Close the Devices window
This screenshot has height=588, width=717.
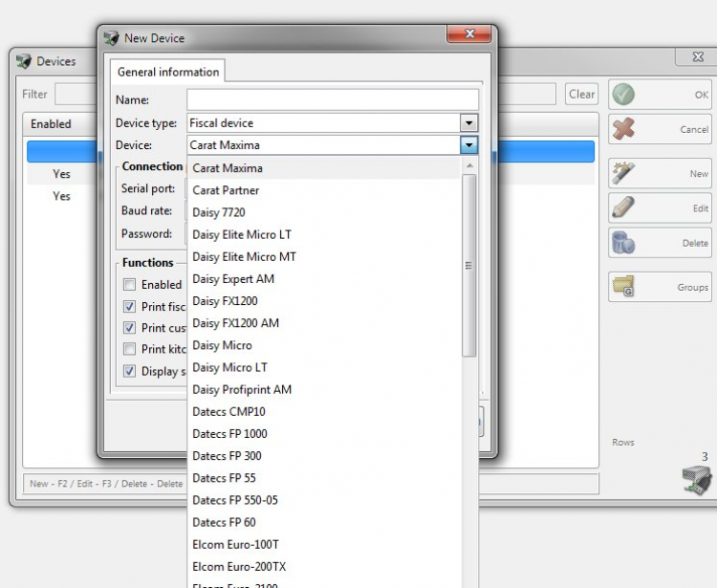click(698, 56)
